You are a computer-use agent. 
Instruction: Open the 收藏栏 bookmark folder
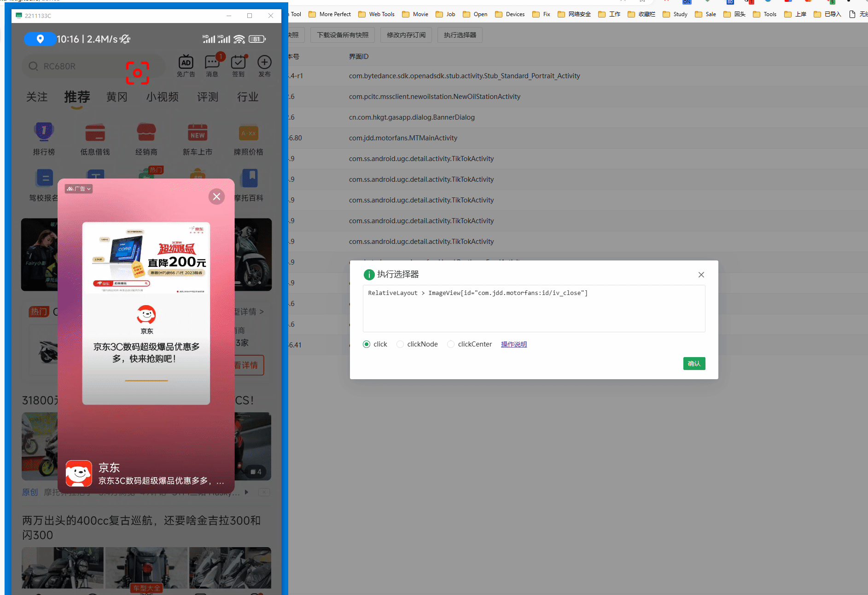(x=642, y=14)
